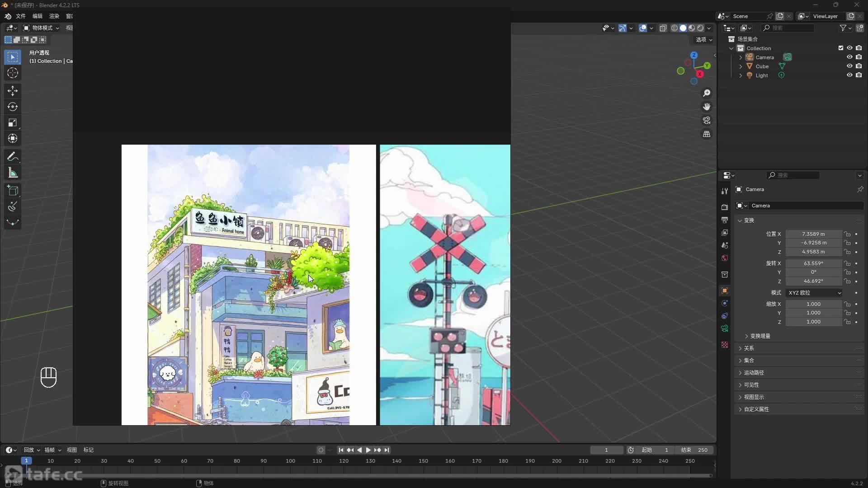This screenshot has height=488, width=868.
Task: Expand the 变换增量 subpanel
Action: click(760, 336)
